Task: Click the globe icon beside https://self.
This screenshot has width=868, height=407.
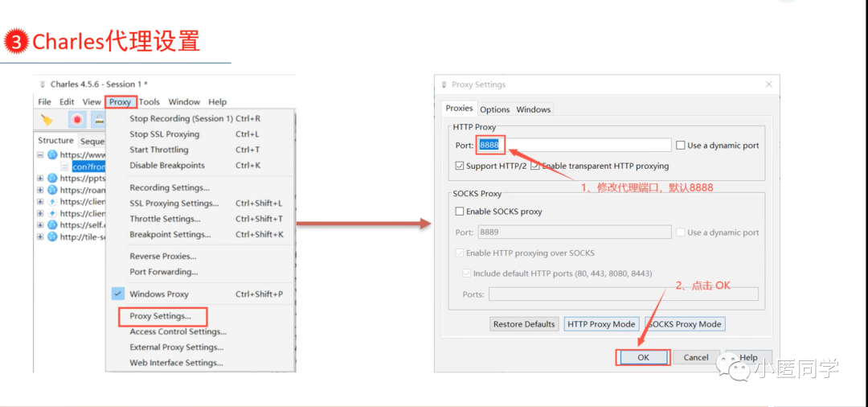Action: point(52,225)
